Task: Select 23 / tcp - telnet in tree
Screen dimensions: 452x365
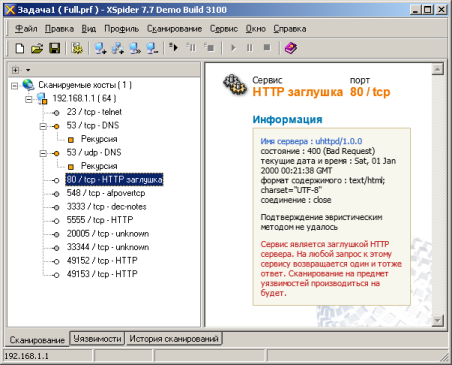Action: tap(94, 112)
